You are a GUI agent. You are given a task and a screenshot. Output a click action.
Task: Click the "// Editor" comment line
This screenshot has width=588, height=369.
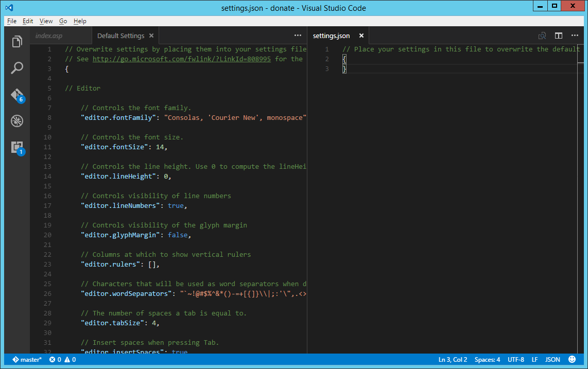(x=82, y=88)
